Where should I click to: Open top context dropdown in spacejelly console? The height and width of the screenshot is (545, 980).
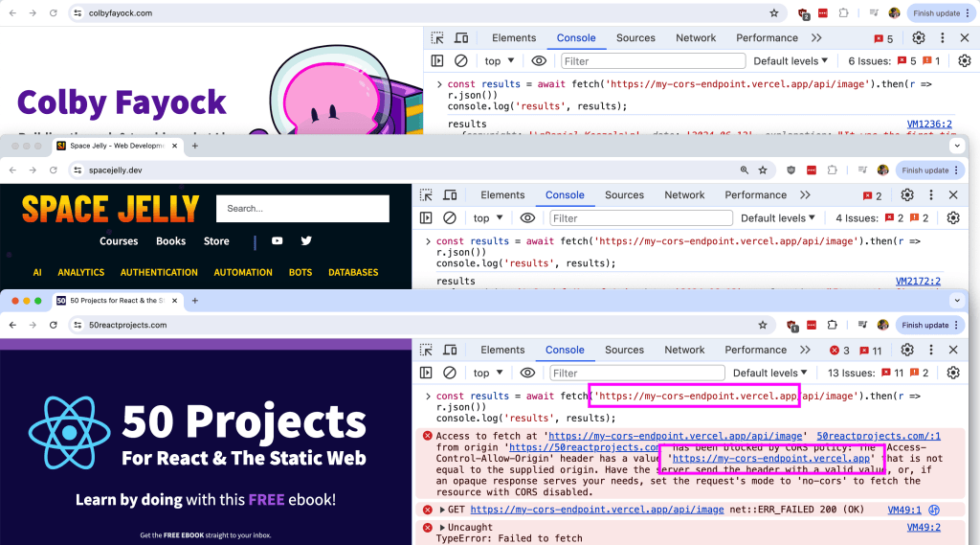[488, 218]
